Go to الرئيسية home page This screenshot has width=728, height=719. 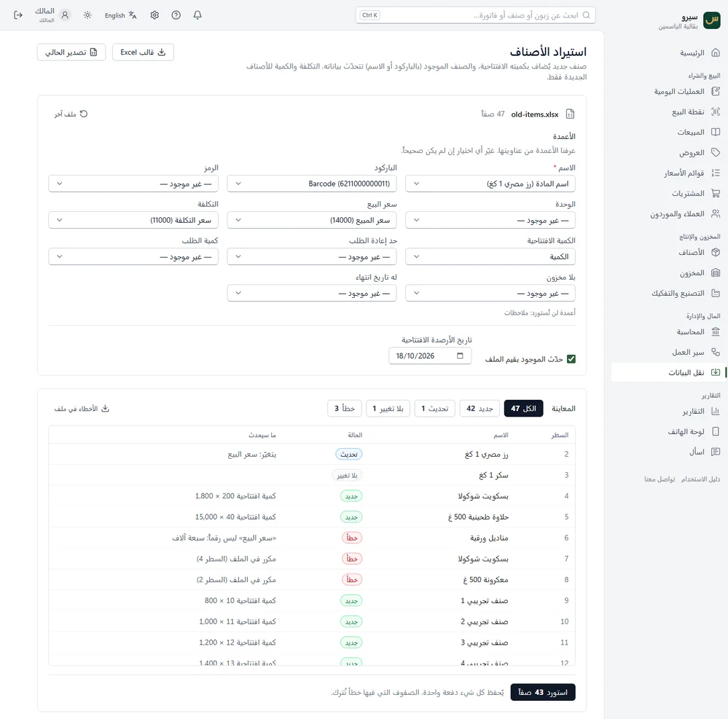click(x=700, y=53)
